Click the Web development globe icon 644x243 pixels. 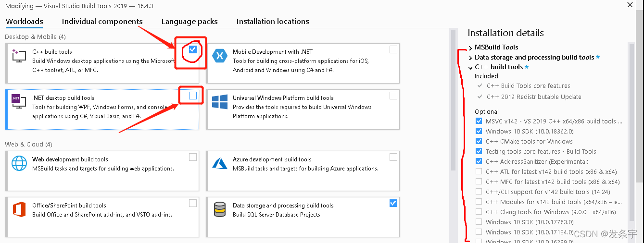(x=19, y=163)
